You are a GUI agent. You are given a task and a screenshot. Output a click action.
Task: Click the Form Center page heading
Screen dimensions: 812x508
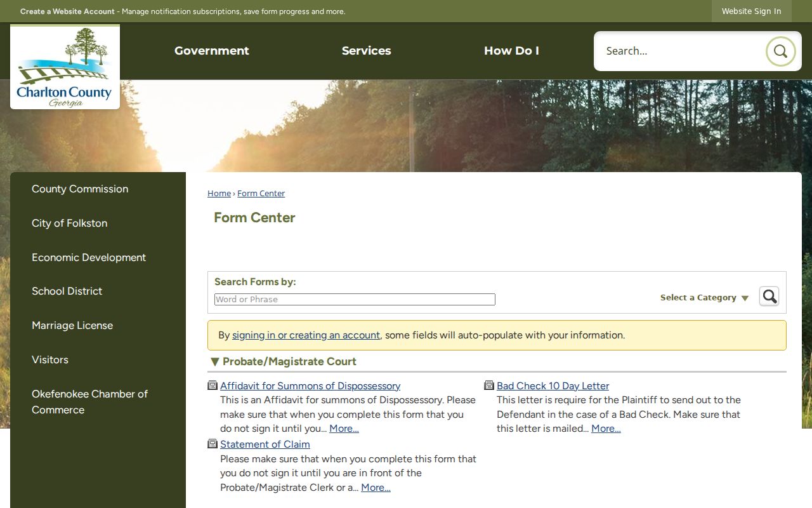(x=254, y=217)
